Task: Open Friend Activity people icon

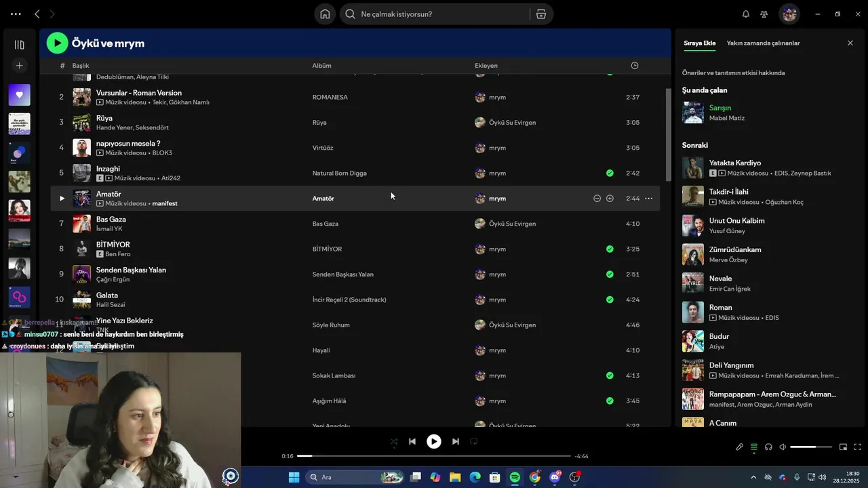Action: [764, 14]
